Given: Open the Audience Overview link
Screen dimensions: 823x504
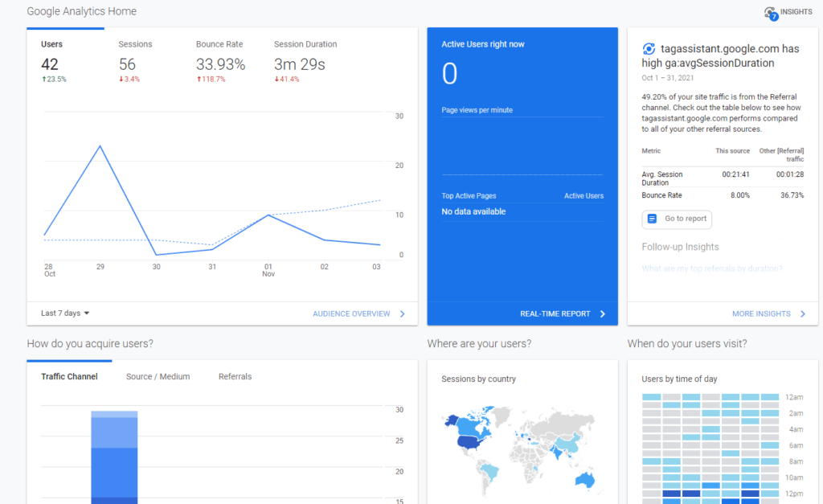Looking at the screenshot, I should click(x=352, y=314).
